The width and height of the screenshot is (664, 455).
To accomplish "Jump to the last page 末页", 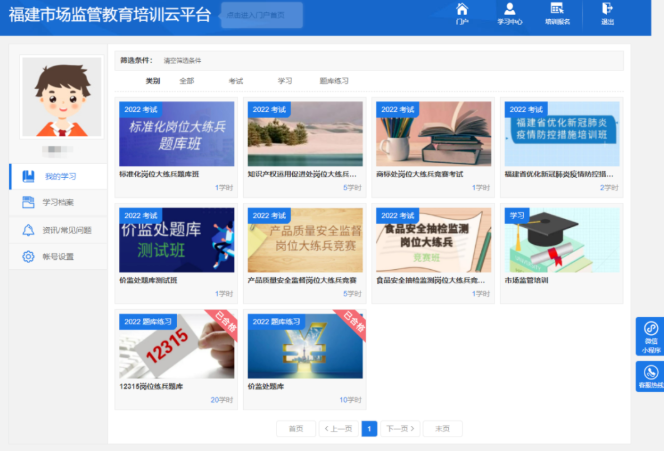I will click(442, 428).
